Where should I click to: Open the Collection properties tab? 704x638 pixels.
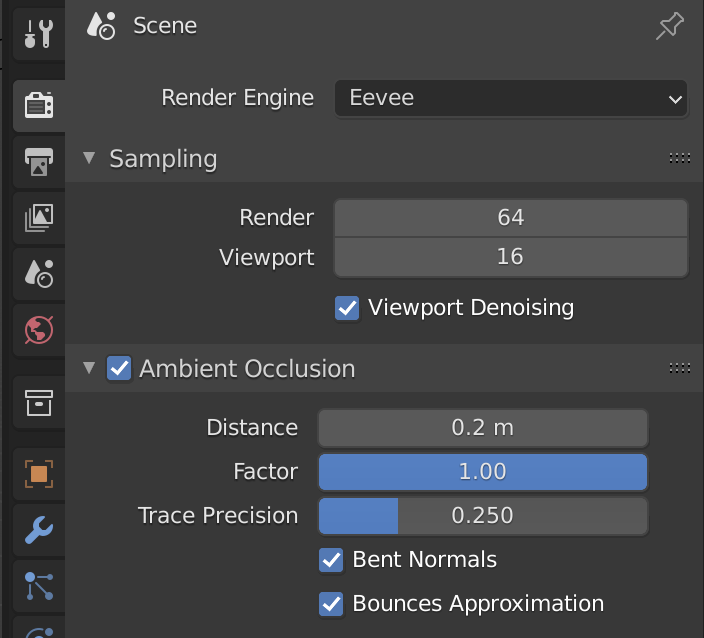pyautogui.click(x=39, y=402)
